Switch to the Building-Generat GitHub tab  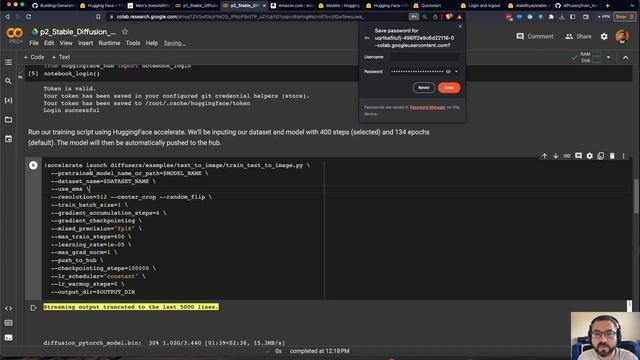[53, 6]
